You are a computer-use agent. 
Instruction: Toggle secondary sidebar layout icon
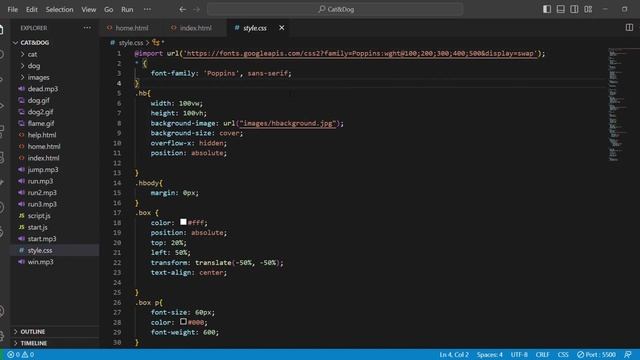click(x=574, y=9)
